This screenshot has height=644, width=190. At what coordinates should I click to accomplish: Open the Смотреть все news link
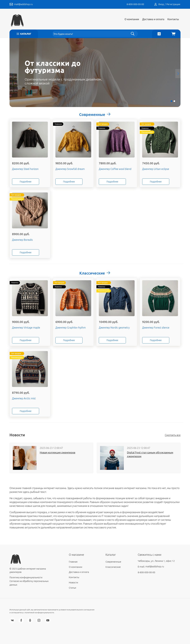173,435
